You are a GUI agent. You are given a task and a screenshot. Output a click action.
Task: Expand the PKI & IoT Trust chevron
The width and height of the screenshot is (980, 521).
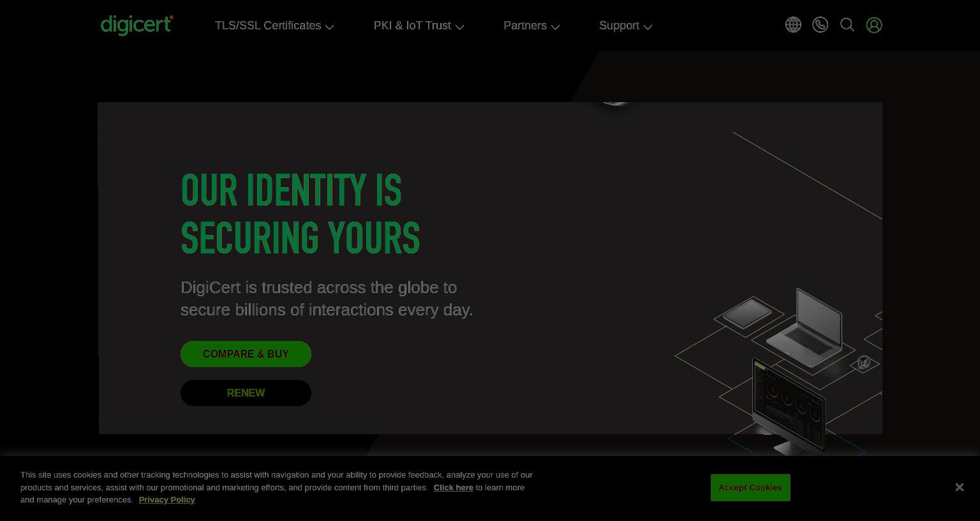point(460,27)
